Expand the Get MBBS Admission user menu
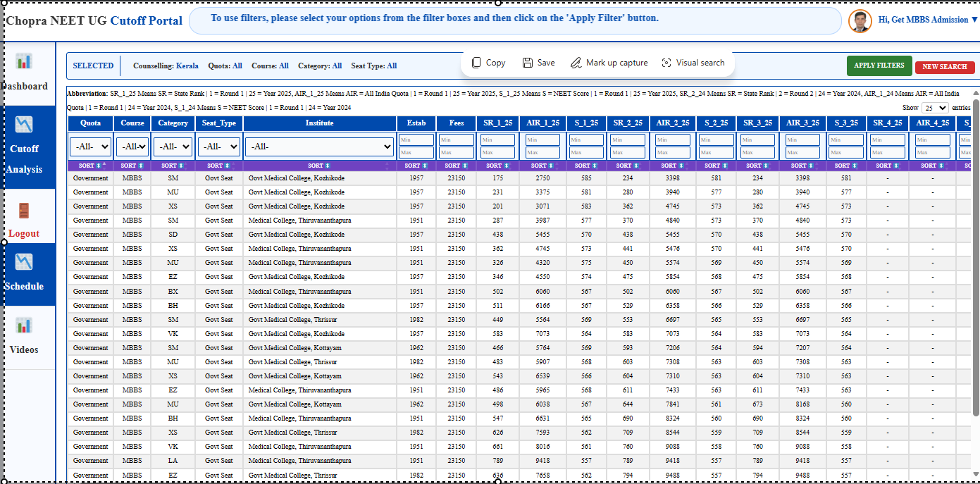Screen dimensions: 980x484 [974, 20]
